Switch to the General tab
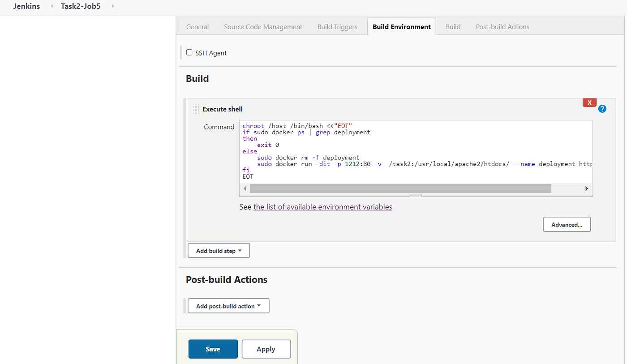Image resolution: width=627 pixels, height=364 pixels. [x=197, y=26]
